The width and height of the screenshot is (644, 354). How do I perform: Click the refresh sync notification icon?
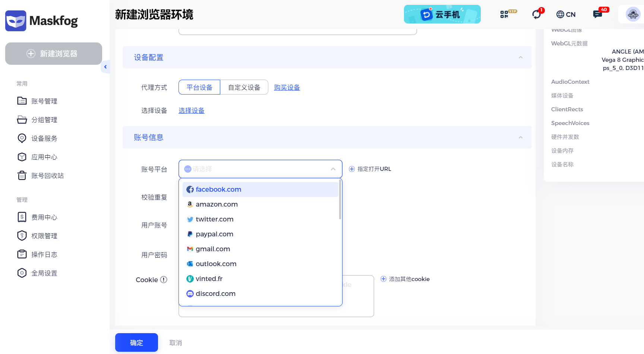536,14
